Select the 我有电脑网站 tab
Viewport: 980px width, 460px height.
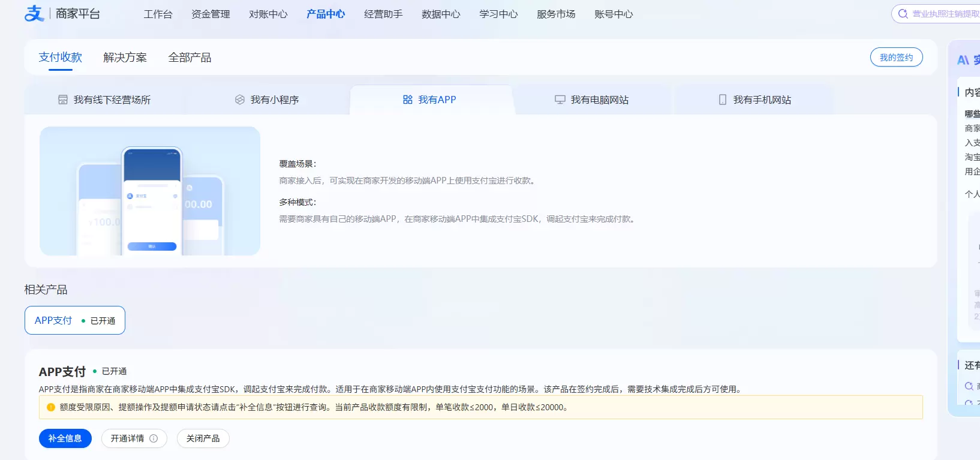pos(591,100)
